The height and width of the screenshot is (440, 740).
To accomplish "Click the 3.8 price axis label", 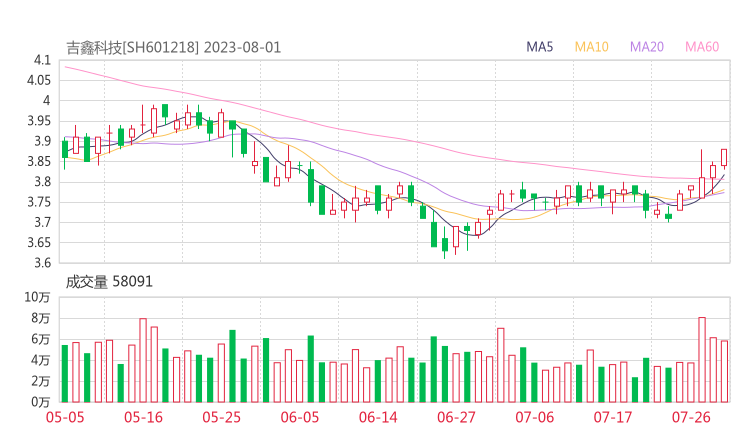I will [x=42, y=182].
